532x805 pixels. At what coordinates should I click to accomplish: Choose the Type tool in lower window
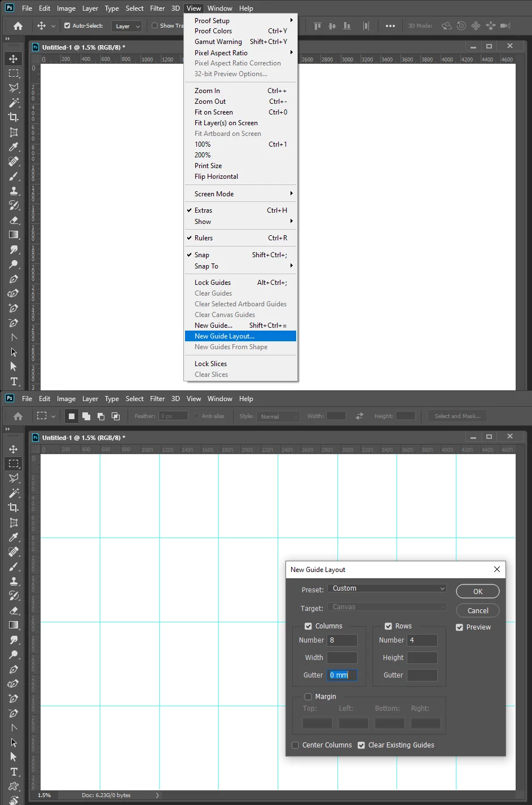14,772
